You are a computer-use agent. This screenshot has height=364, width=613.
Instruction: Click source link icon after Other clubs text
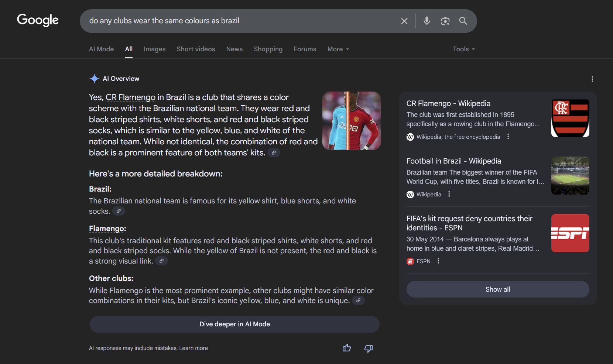[x=358, y=301]
